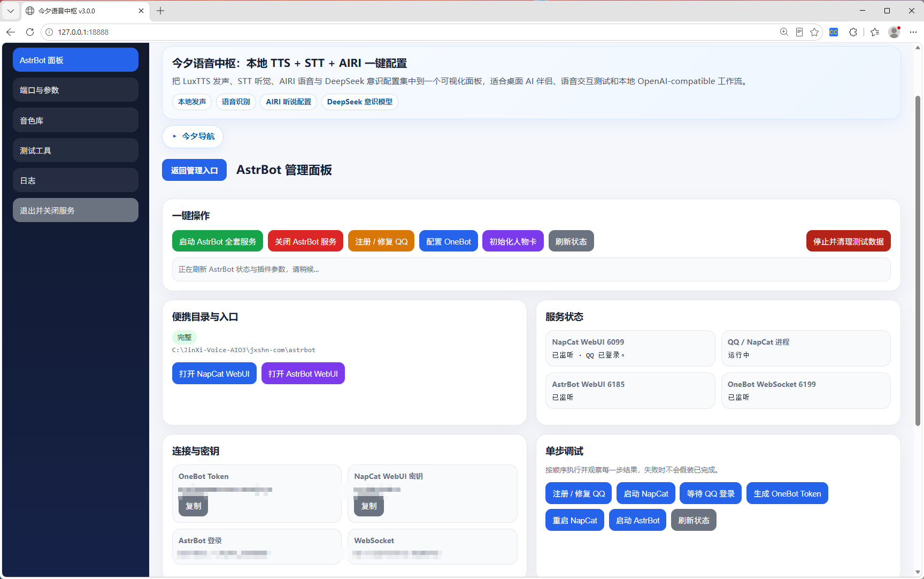This screenshot has width=924, height=579.
Task: Click the OneBot WebSocket 6199 status card
Action: pos(806,391)
